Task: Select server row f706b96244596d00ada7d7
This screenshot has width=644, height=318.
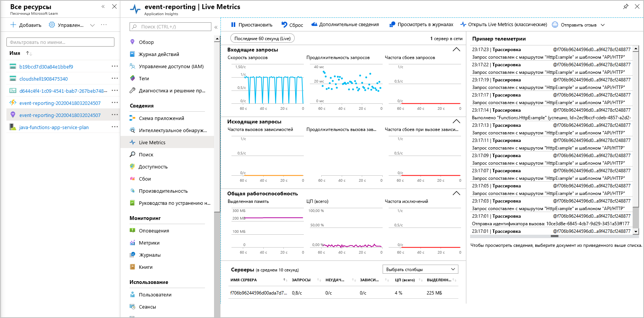Action: click(343, 293)
